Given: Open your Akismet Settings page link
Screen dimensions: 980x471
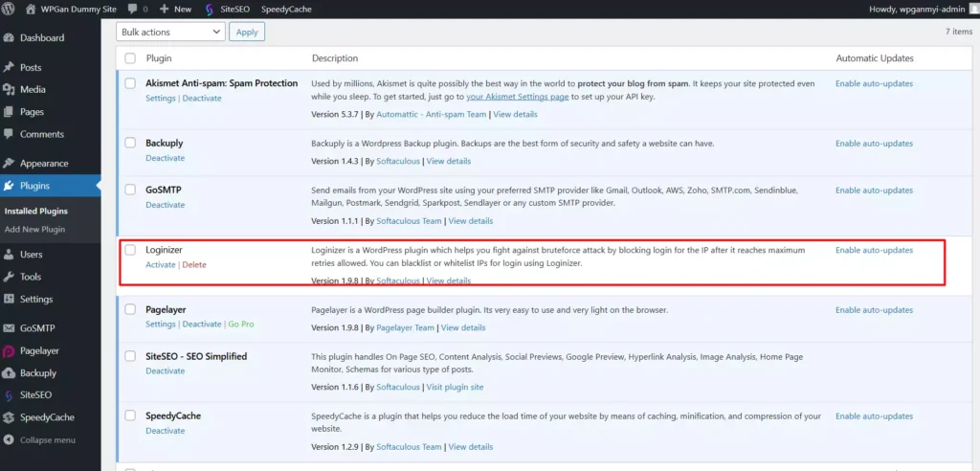Looking at the screenshot, I should 518,97.
